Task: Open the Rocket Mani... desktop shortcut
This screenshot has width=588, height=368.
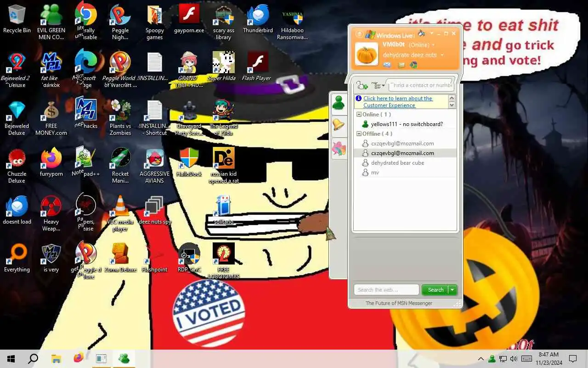Action: [120, 166]
